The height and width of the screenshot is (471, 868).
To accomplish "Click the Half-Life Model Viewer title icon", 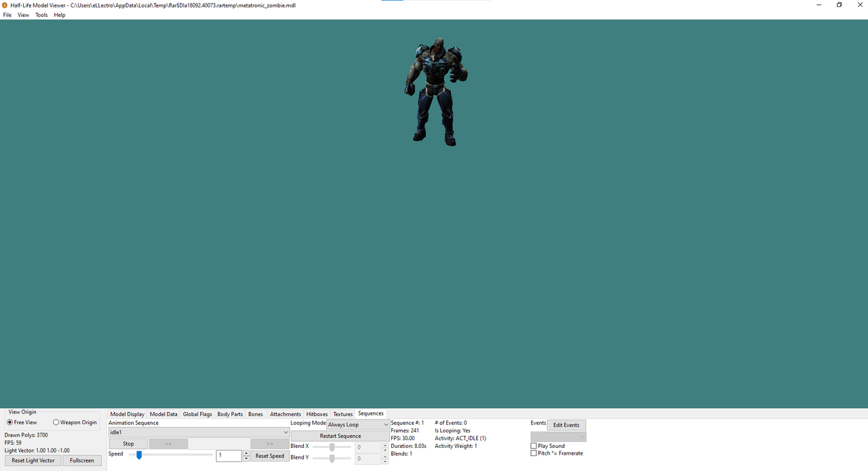I will [5, 5].
